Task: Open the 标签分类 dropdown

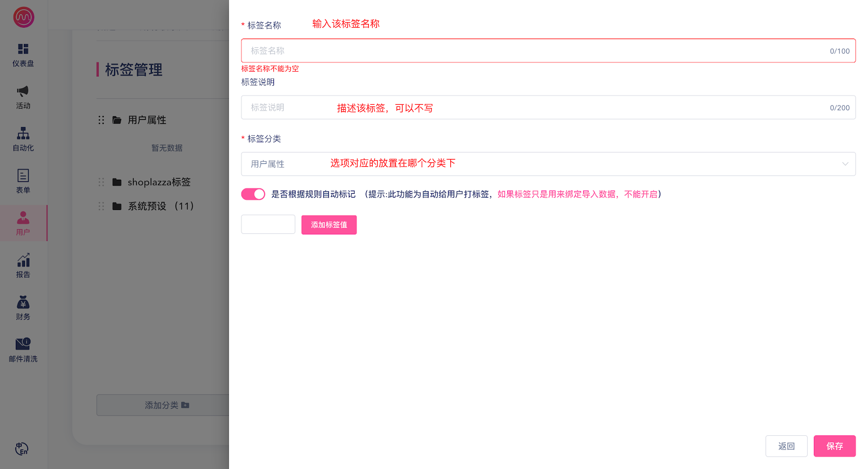Action: pyautogui.click(x=548, y=164)
